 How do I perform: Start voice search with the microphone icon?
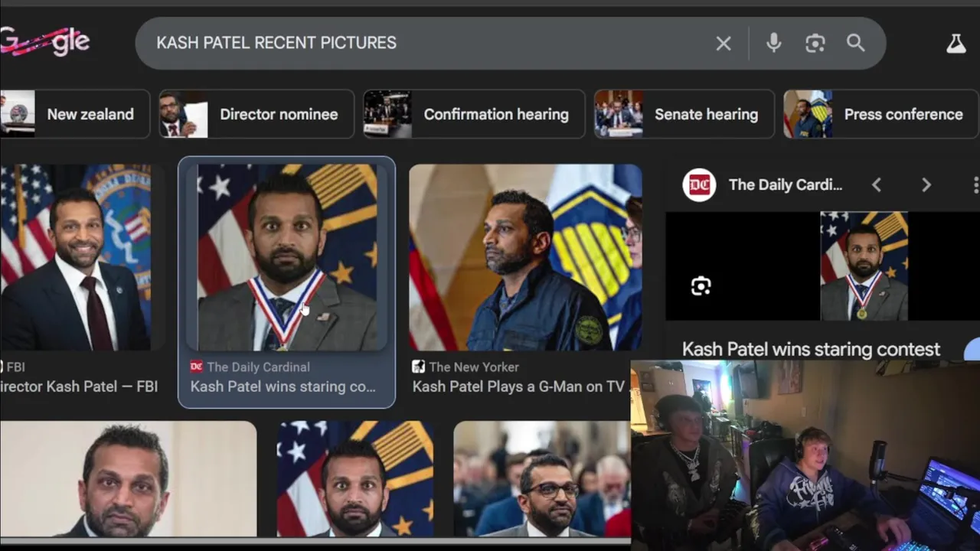point(774,43)
